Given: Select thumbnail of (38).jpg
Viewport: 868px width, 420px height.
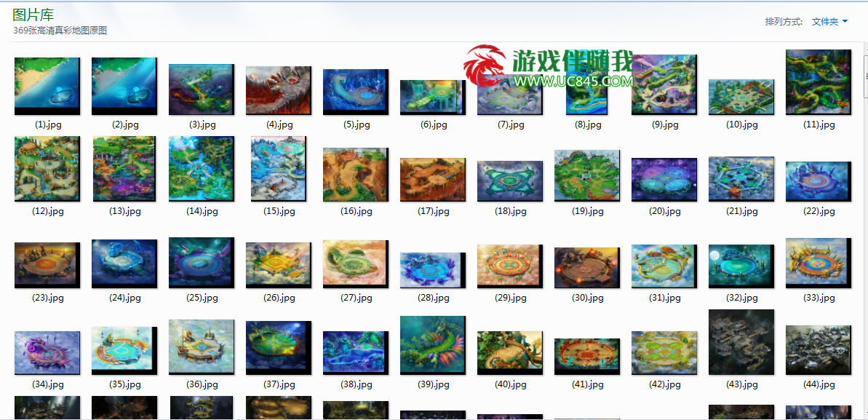Looking at the screenshot, I should click(x=356, y=353).
